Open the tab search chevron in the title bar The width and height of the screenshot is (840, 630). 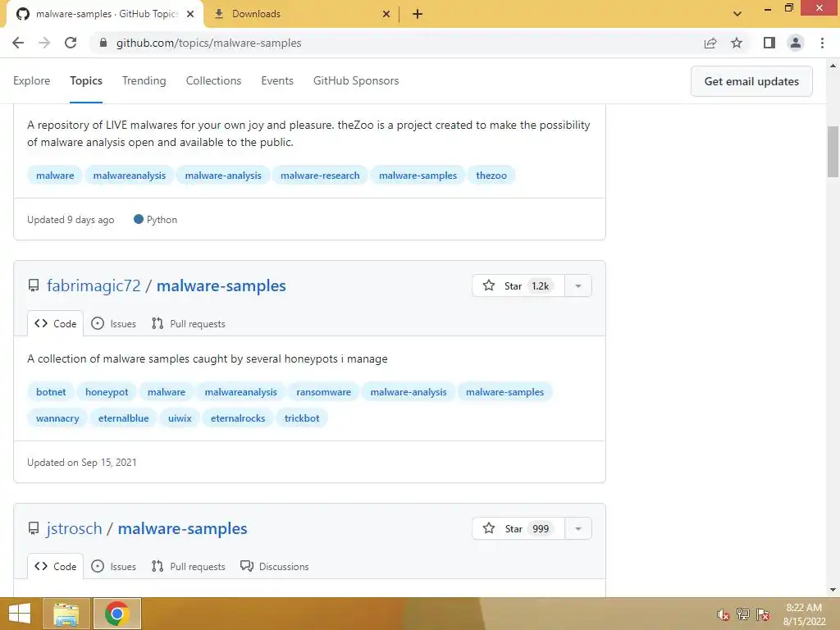pos(737,14)
